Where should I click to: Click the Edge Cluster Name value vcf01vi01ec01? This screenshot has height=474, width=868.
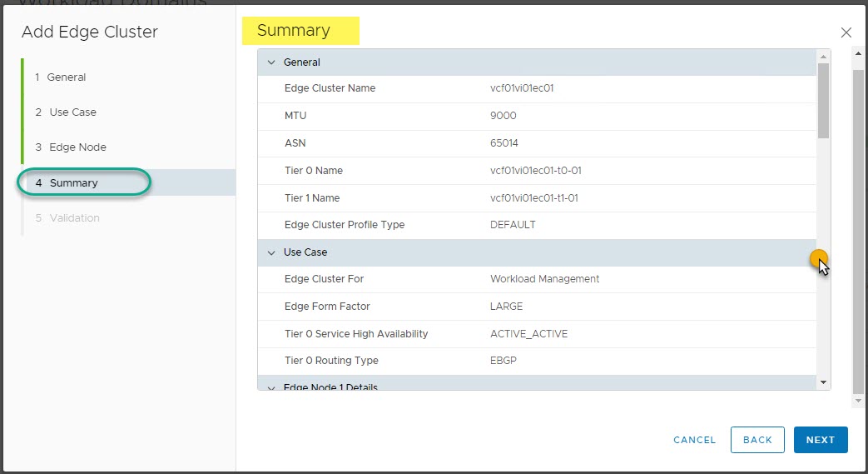[522, 88]
